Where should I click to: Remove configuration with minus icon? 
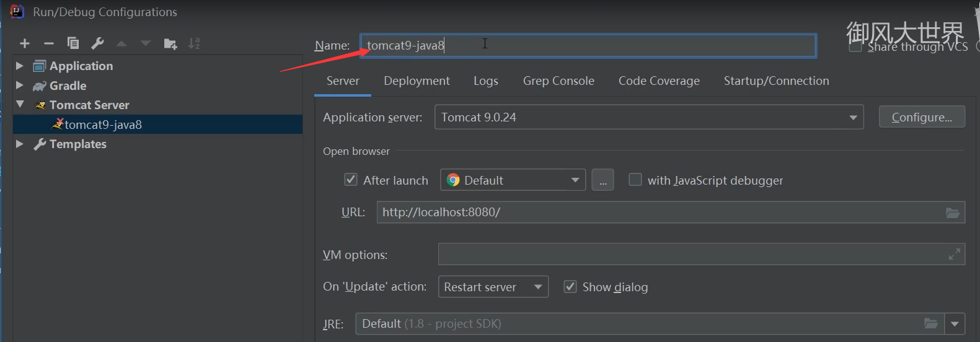tap(49, 43)
